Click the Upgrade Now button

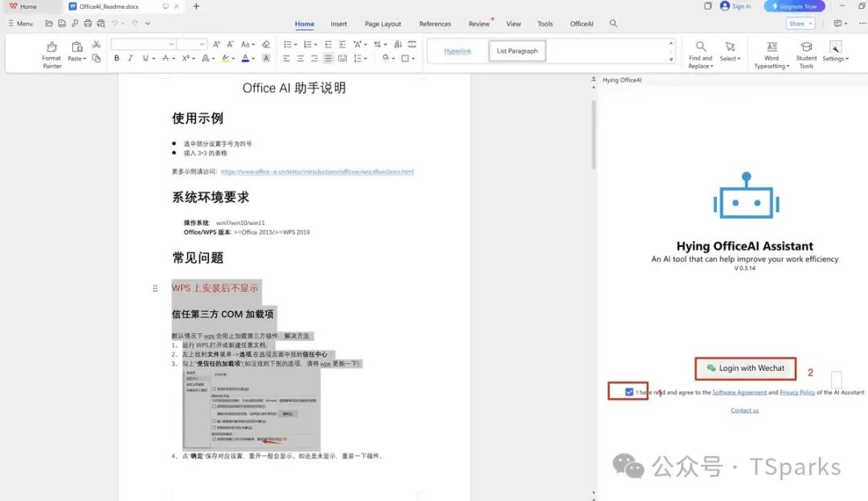click(794, 6)
